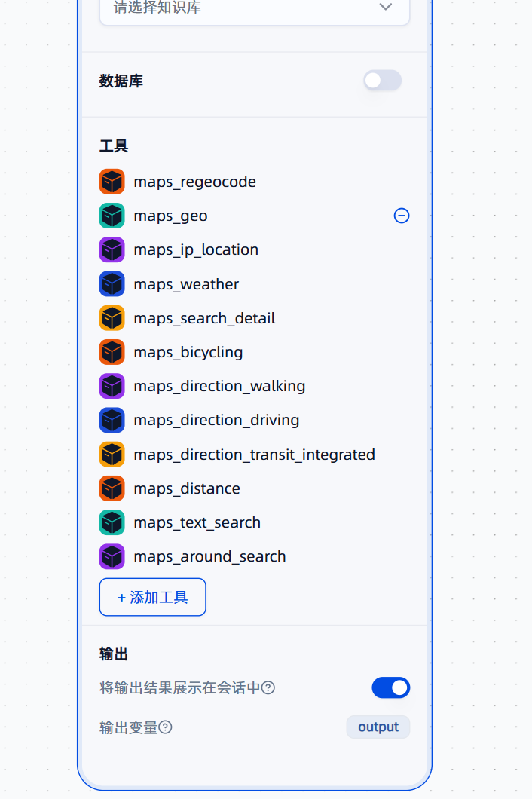
Task: Click the maps_geo tool icon
Action: [112, 216]
